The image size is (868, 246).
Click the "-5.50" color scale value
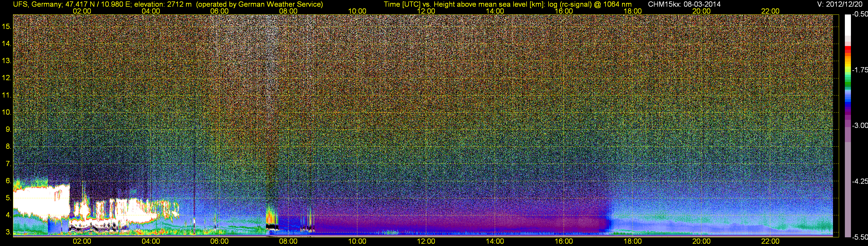click(x=860, y=237)
